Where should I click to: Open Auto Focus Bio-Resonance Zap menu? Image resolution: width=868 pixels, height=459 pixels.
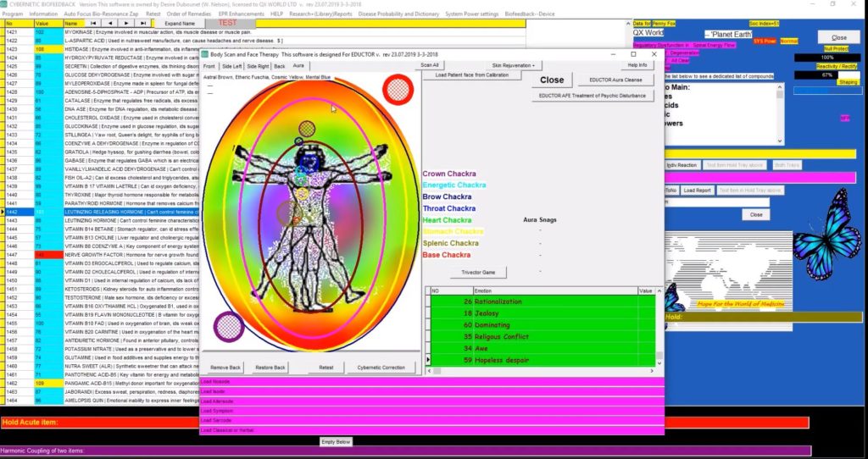(102, 14)
